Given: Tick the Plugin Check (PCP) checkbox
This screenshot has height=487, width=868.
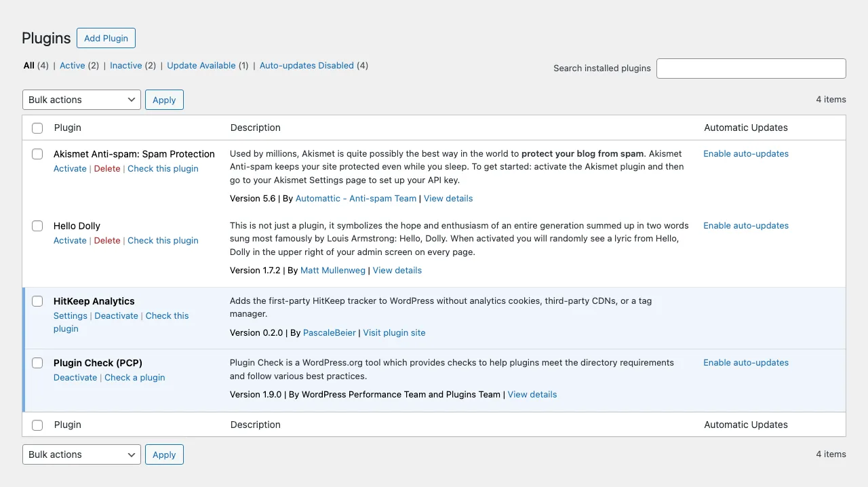Looking at the screenshot, I should point(37,363).
